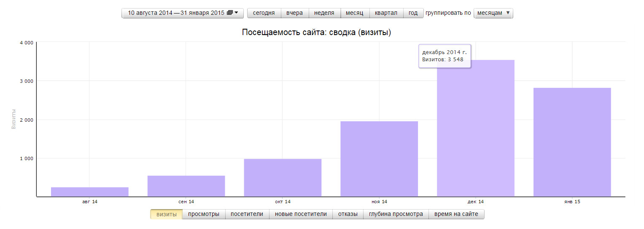Set the period to 'квартал'

click(x=386, y=13)
